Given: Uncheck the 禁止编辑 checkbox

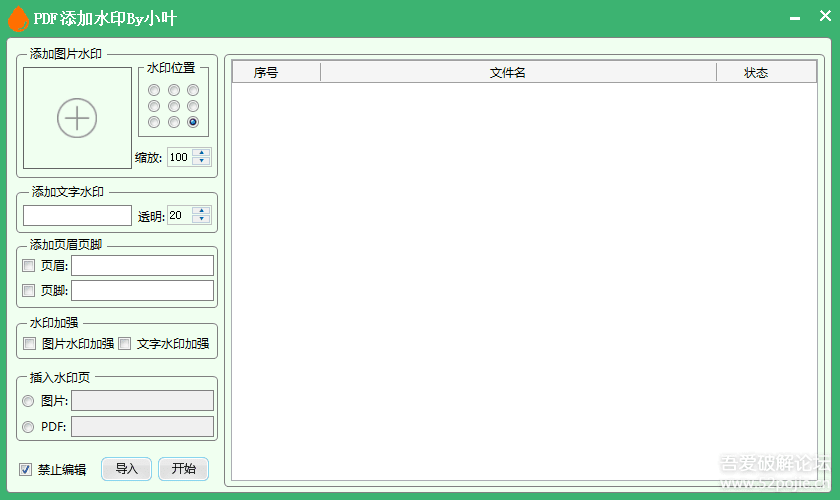Looking at the screenshot, I should click(x=25, y=469).
